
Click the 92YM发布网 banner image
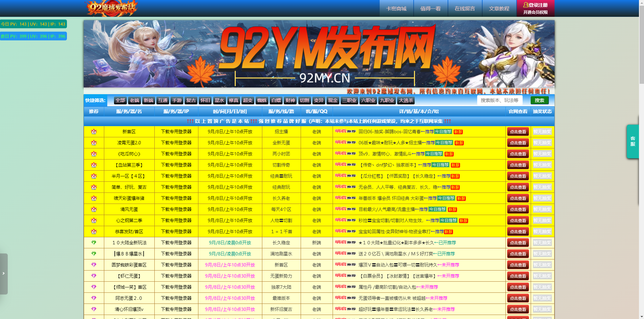tap(319, 54)
